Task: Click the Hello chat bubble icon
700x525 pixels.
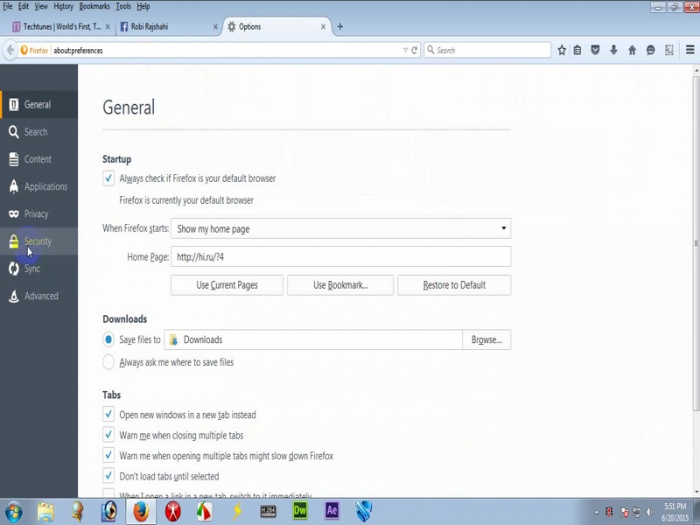Action: click(650, 50)
